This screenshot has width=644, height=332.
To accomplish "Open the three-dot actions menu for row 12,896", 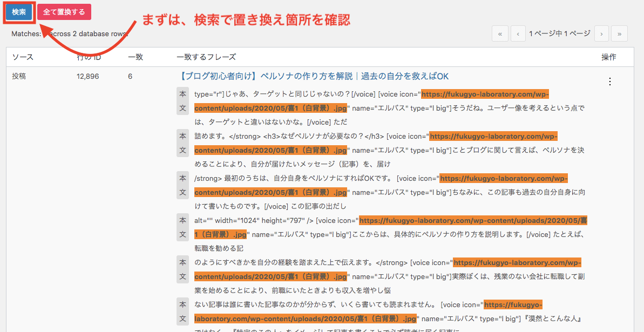I will click(x=610, y=82).
